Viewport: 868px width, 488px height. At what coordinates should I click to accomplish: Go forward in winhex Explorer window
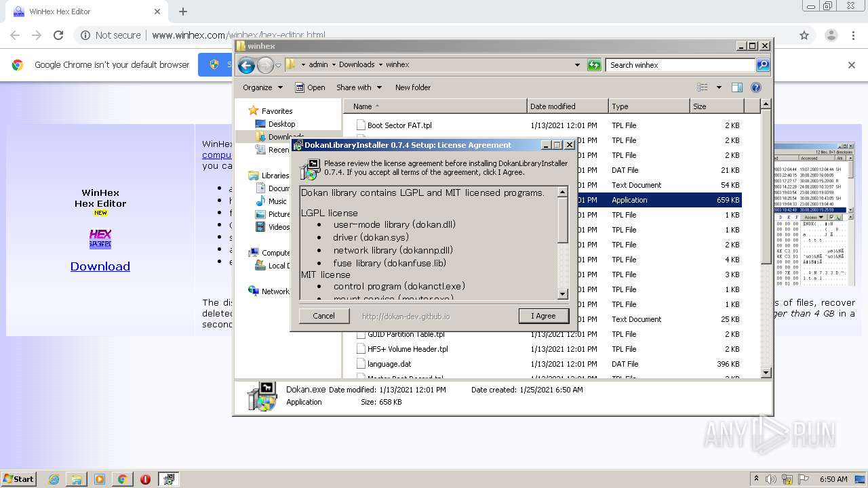(265, 65)
